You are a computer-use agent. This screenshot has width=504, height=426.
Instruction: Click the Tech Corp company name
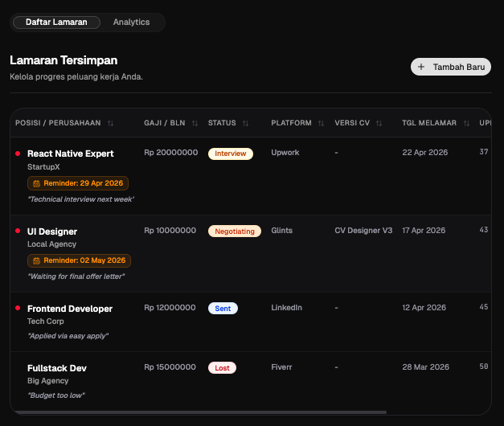coord(46,322)
